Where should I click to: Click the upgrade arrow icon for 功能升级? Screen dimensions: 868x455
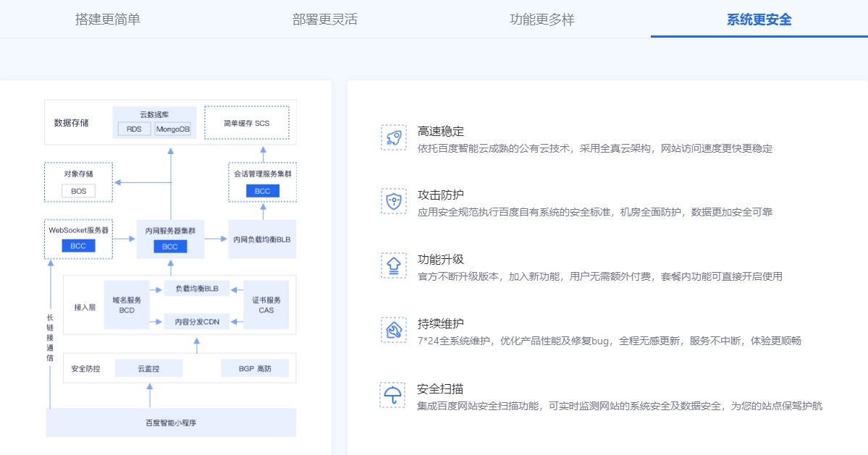pos(393,265)
